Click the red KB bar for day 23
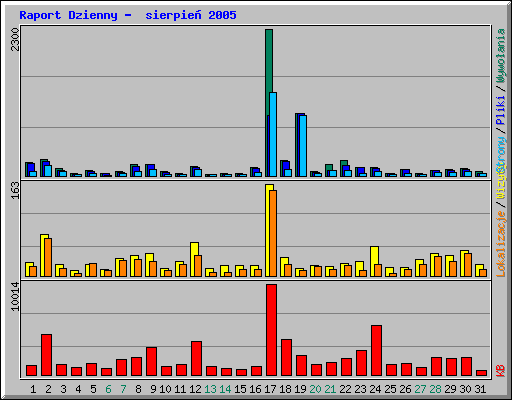The width and height of the screenshot is (512, 400). [361, 363]
